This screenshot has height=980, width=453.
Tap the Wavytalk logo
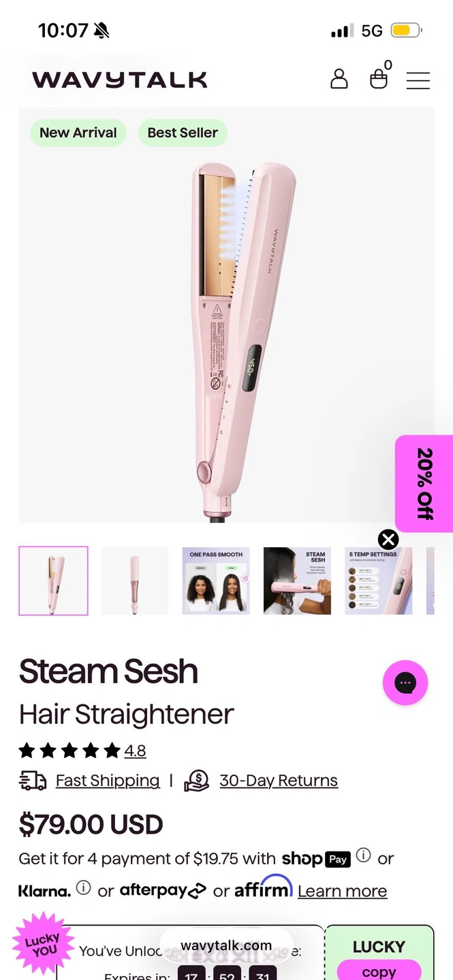click(x=119, y=80)
